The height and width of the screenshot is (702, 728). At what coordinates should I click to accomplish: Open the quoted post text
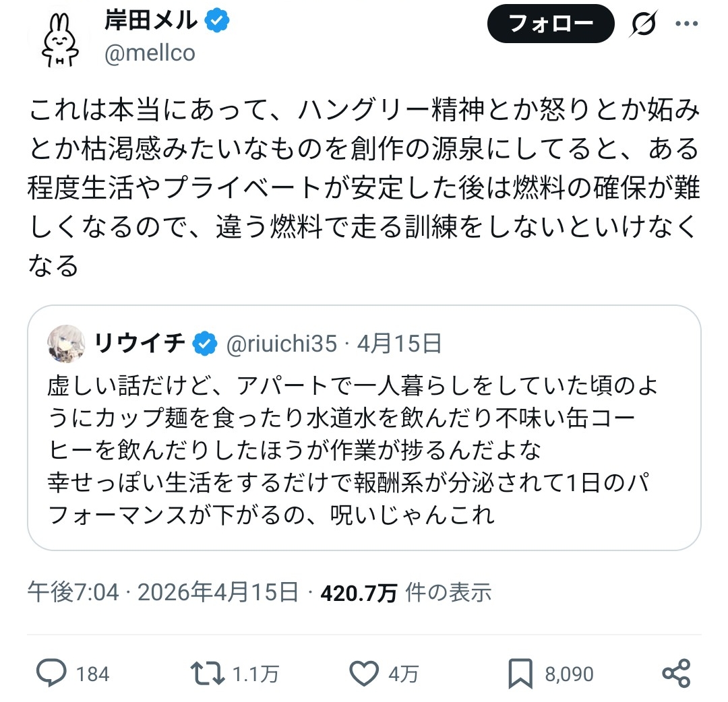pos(351,450)
